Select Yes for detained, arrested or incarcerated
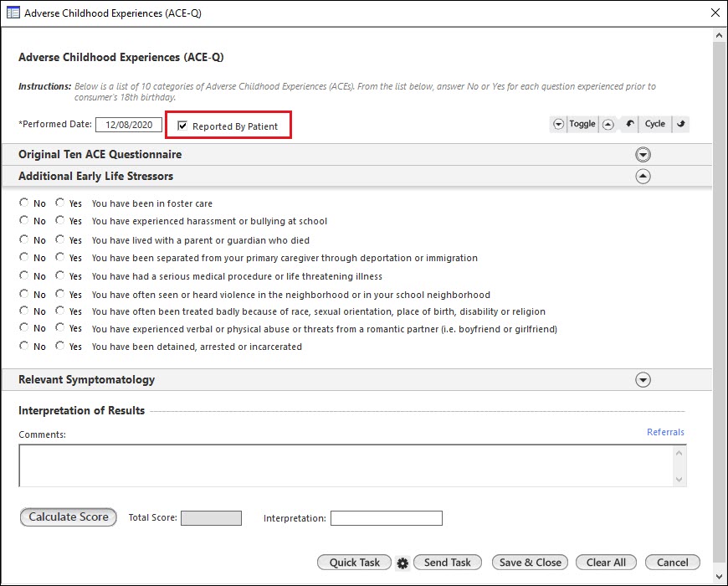Image resolution: width=728 pixels, height=586 pixels. (x=60, y=346)
